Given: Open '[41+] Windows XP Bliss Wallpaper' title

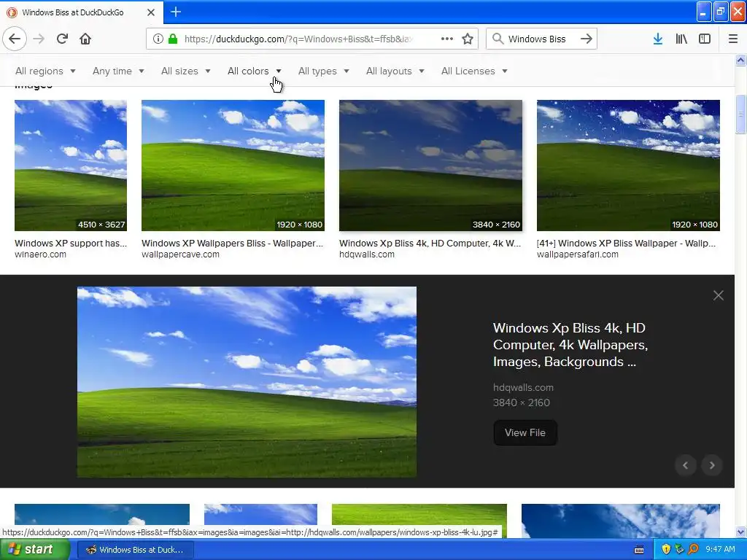Looking at the screenshot, I should [626, 244].
